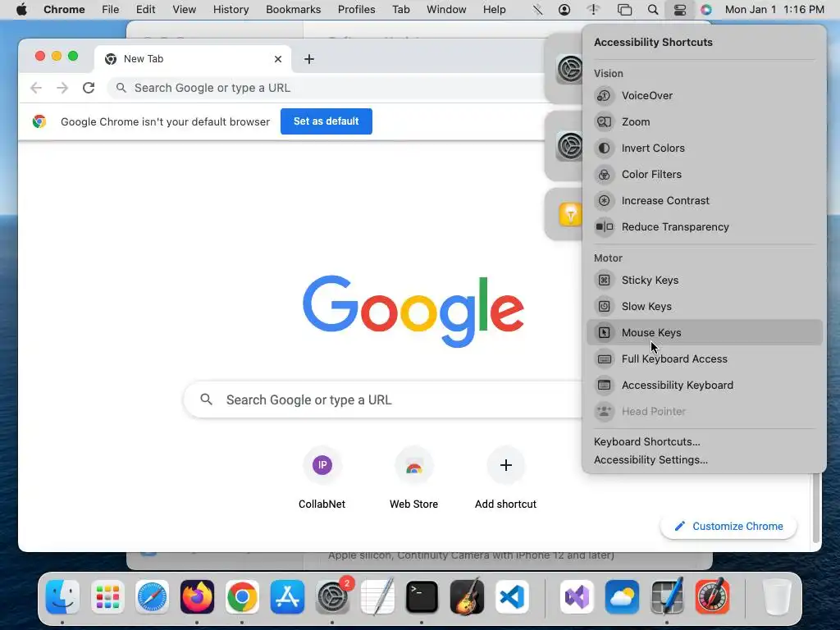
Task: Click the Google search box on page
Action: coord(383,399)
